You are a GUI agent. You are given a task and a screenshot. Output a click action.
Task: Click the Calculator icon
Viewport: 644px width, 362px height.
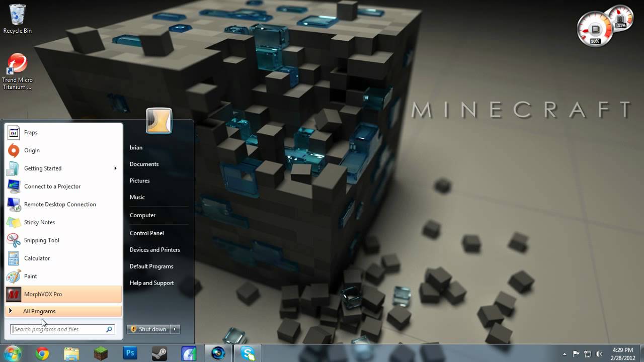(14, 258)
